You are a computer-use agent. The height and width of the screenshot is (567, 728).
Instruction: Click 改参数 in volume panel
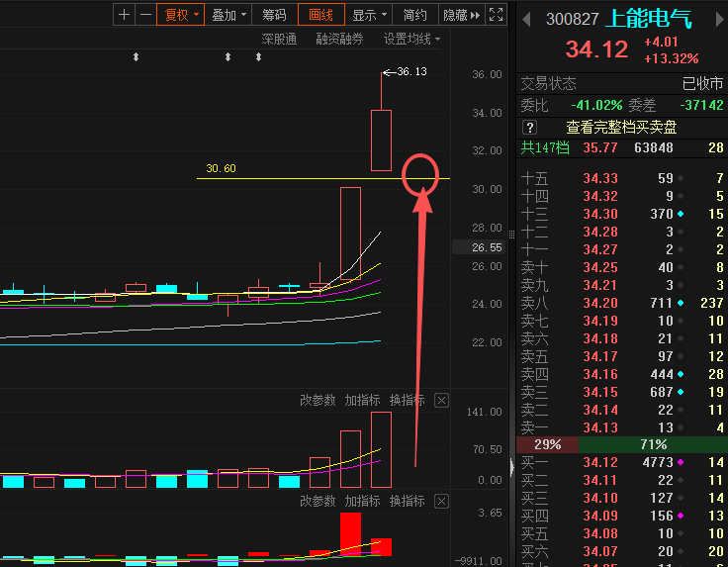point(318,400)
